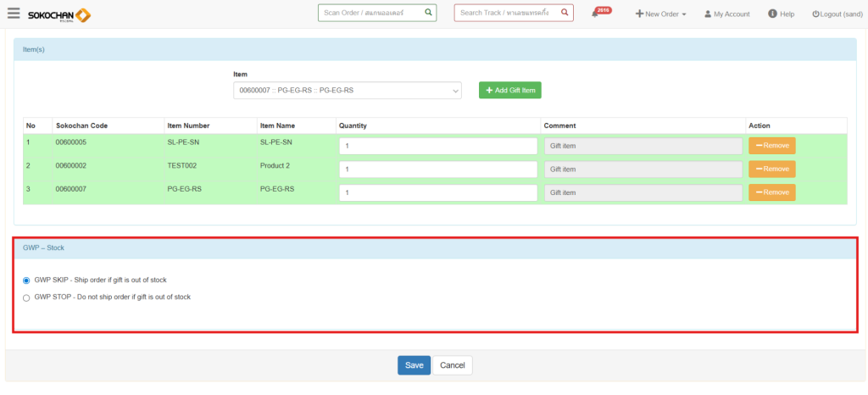868x395 pixels.
Task: Open the hamburger sidebar menu
Action: tap(14, 13)
